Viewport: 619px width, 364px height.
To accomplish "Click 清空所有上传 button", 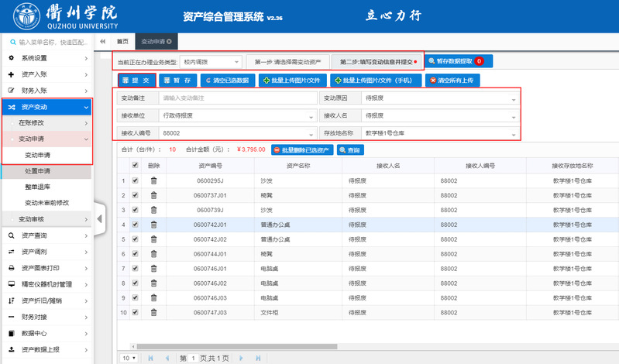I will tap(452, 80).
